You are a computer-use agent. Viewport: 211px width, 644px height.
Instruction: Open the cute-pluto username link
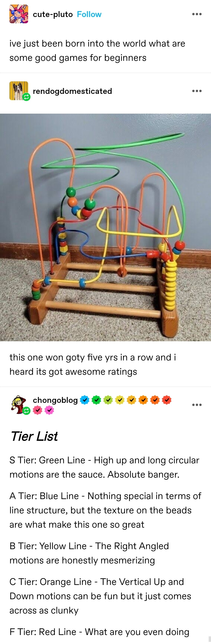click(53, 14)
